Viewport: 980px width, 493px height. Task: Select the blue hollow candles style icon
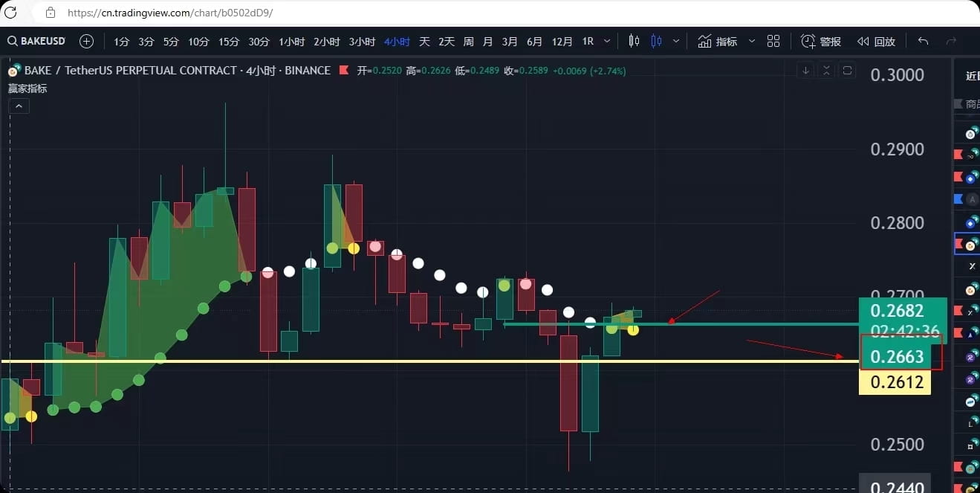point(656,41)
